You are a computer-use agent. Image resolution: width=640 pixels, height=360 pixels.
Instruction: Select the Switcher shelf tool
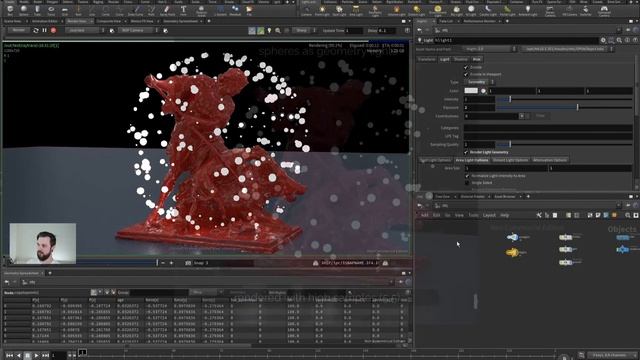[x=586, y=10]
